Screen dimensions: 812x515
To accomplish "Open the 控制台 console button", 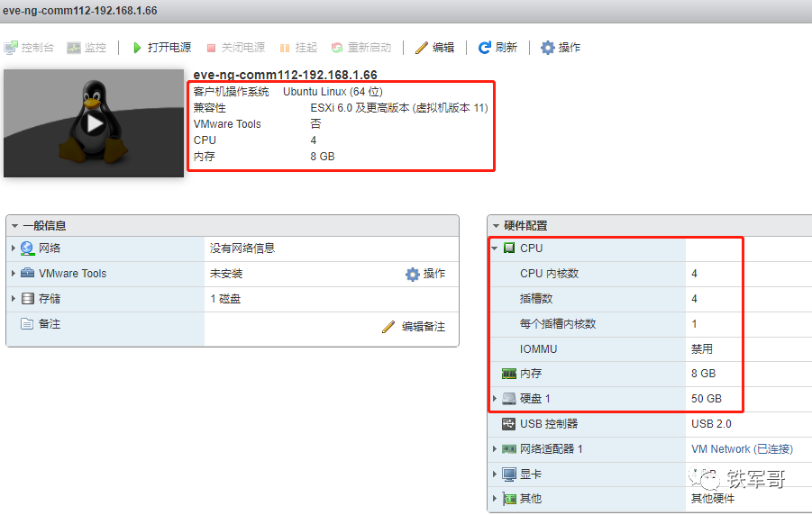I will (29, 48).
